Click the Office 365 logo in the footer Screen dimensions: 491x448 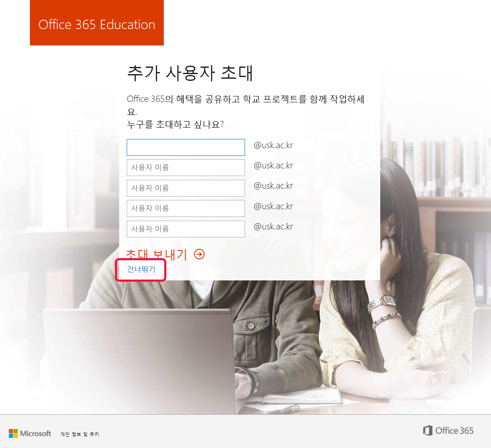coord(448,431)
